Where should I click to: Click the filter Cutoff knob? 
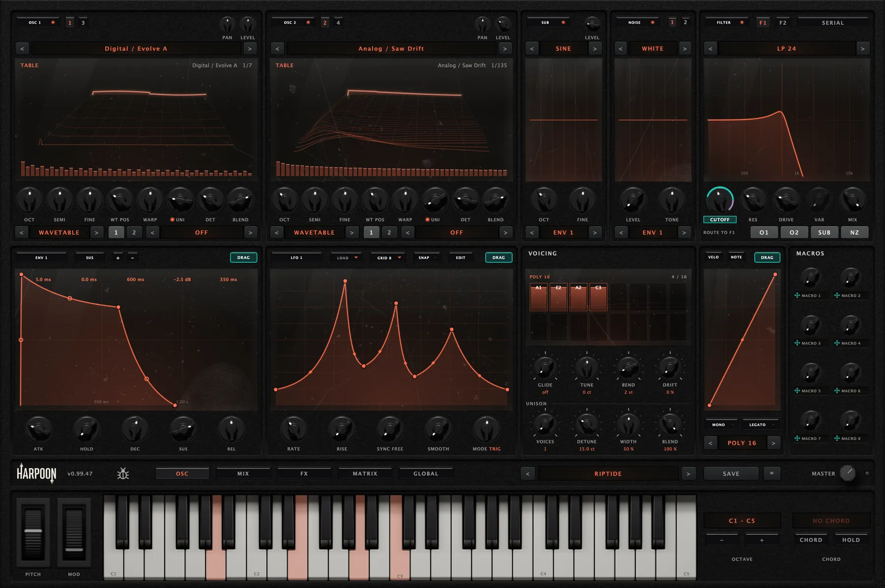[x=720, y=200]
